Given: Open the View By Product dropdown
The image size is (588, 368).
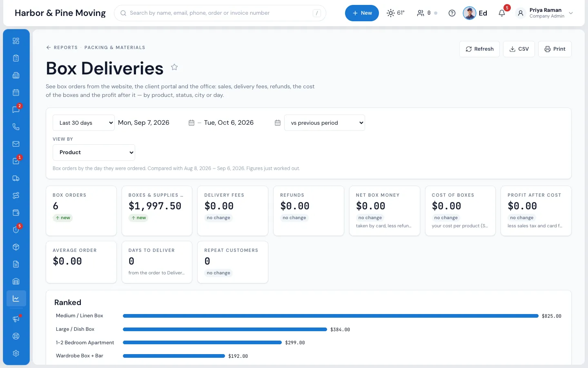Looking at the screenshot, I should [94, 153].
